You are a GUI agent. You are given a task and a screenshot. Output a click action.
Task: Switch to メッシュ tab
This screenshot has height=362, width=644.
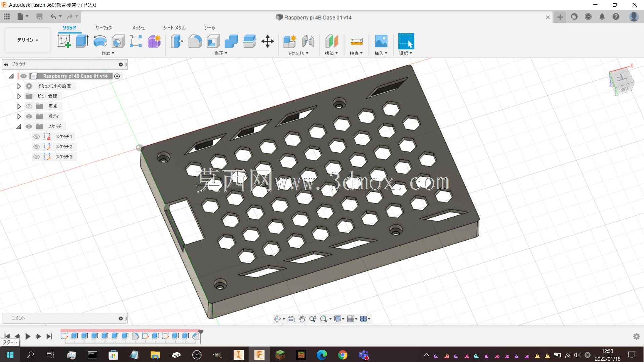coord(138,28)
